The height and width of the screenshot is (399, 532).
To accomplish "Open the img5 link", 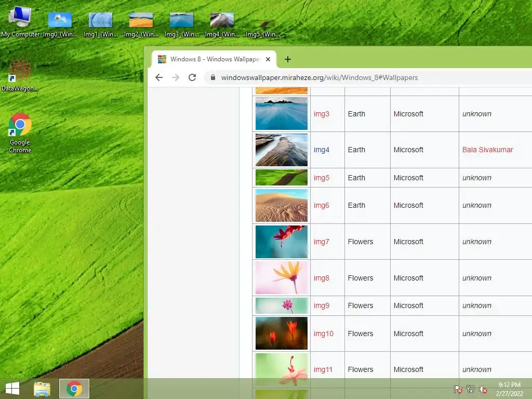I will 321,178.
